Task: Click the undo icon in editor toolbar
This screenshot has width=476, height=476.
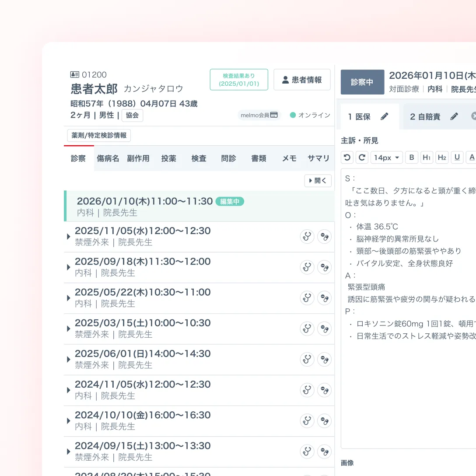Action: [x=347, y=157]
